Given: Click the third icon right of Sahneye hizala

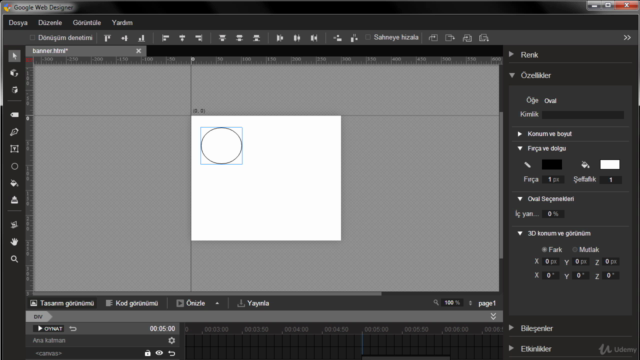Looking at the screenshot, I should 467,38.
